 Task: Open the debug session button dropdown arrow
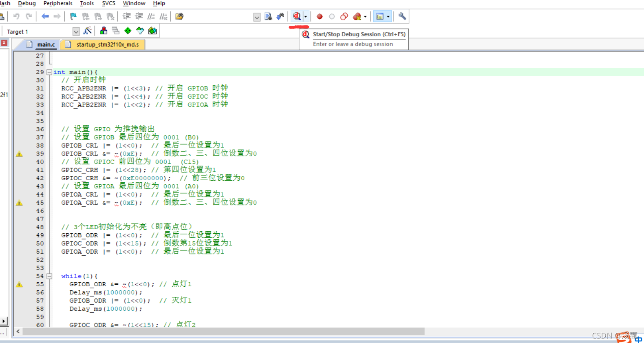306,17
